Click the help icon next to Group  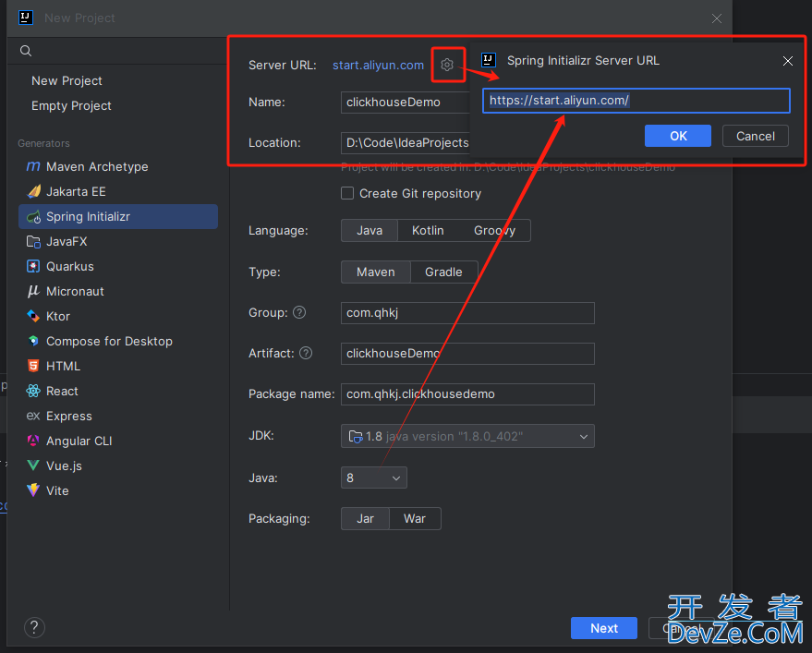299,313
